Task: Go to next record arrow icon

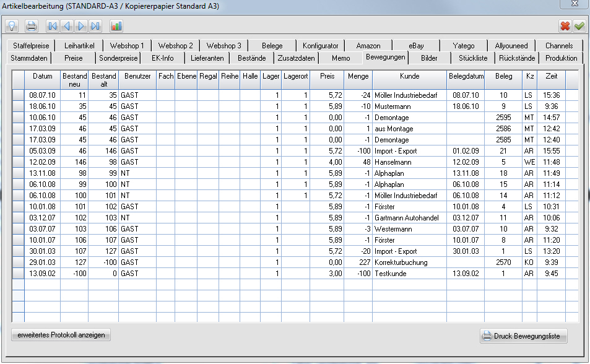Action: 81,26
